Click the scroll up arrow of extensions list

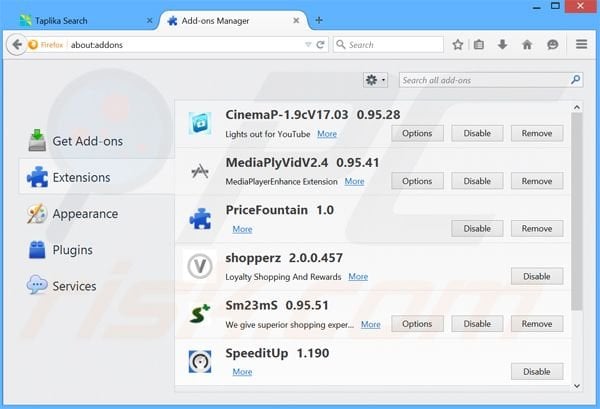click(x=577, y=108)
